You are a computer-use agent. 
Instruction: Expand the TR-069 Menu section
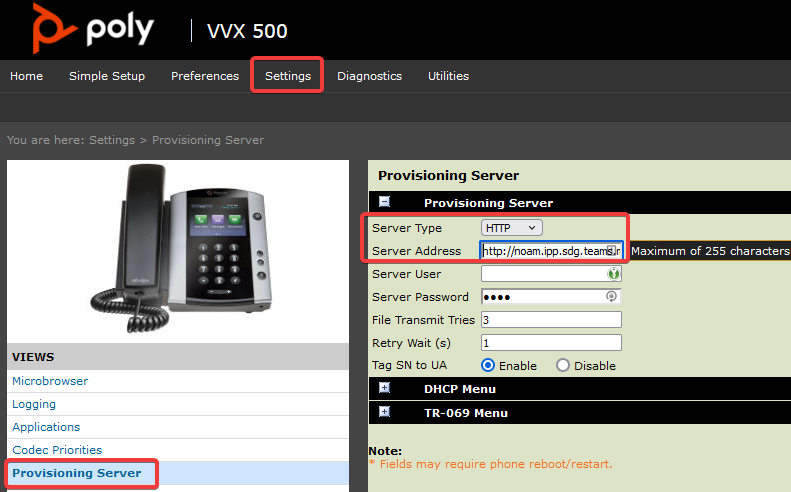(384, 412)
